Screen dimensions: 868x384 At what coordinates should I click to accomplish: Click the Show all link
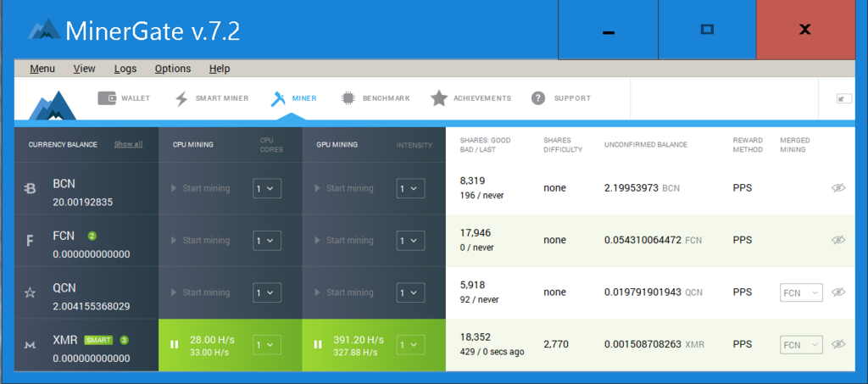click(x=129, y=144)
